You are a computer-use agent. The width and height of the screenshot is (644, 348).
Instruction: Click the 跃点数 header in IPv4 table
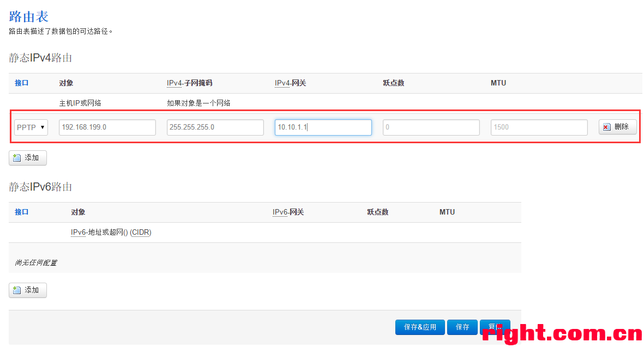[394, 83]
